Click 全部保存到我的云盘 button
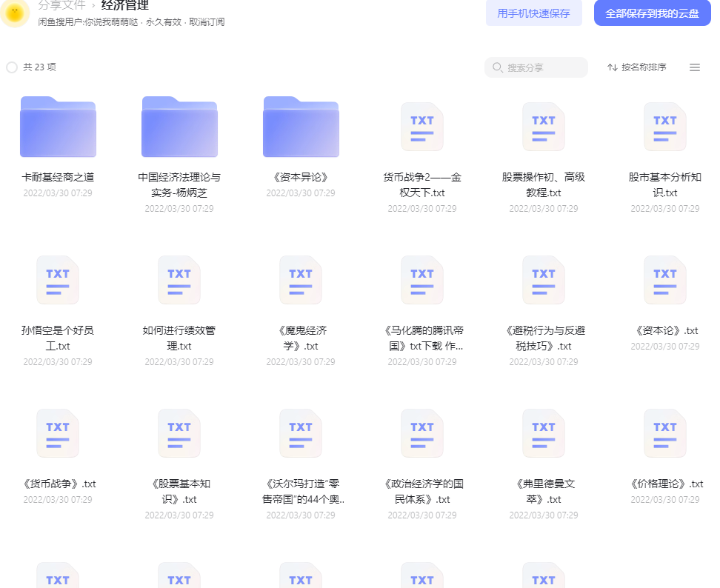The height and width of the screenshot is (588, 720). coord(653,13)
